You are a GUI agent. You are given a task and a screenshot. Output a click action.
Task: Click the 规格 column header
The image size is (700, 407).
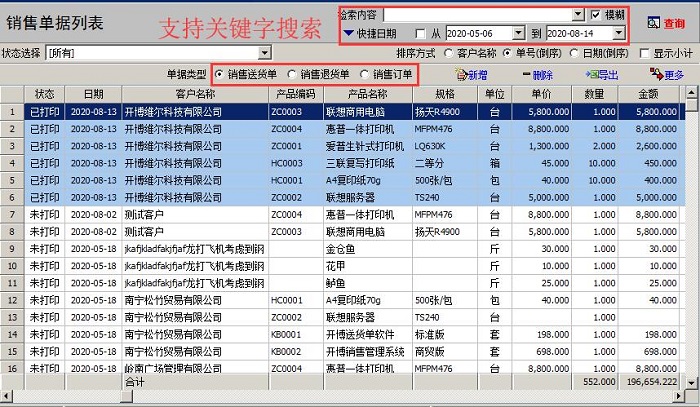tap(445, 94)
